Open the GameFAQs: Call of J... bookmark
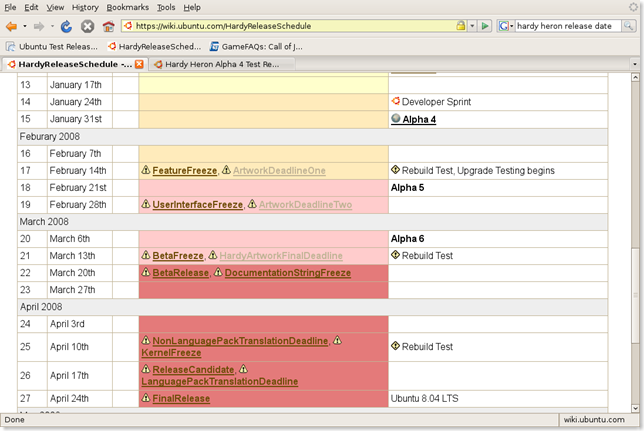Screen dimensions: 644x431 [x=256, y=46]
